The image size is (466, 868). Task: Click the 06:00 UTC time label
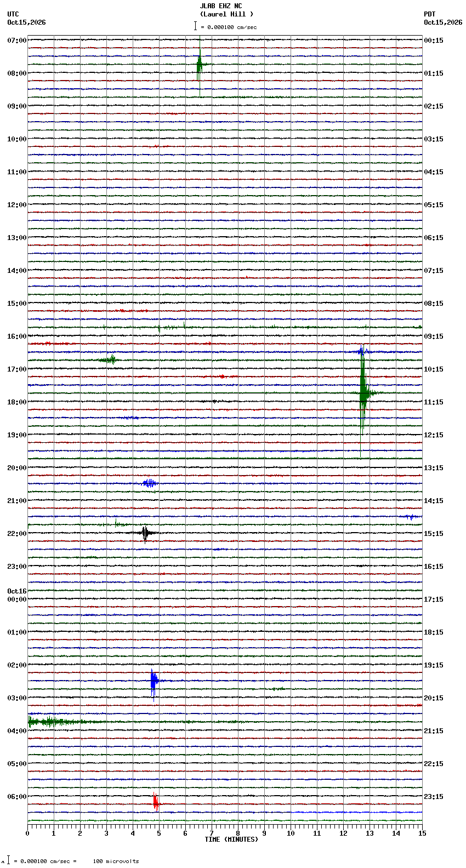click(x=17, y=797)
